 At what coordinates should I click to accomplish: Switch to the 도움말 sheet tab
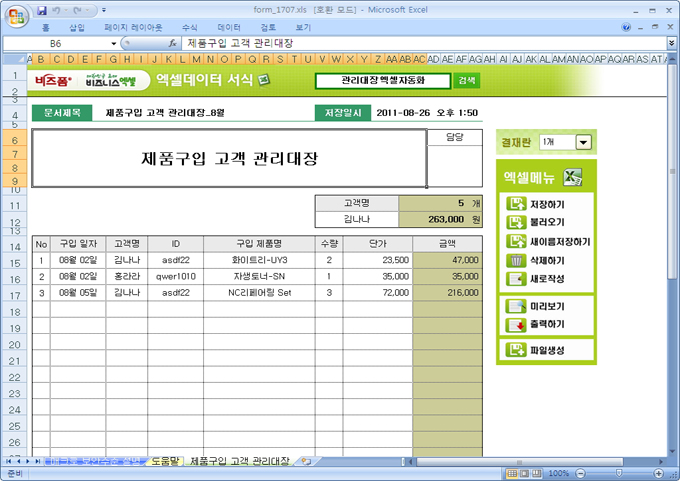[164, 461]
